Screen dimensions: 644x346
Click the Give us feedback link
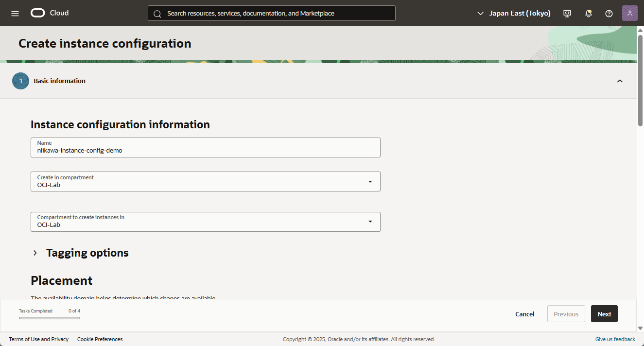(x=615, y=339)
